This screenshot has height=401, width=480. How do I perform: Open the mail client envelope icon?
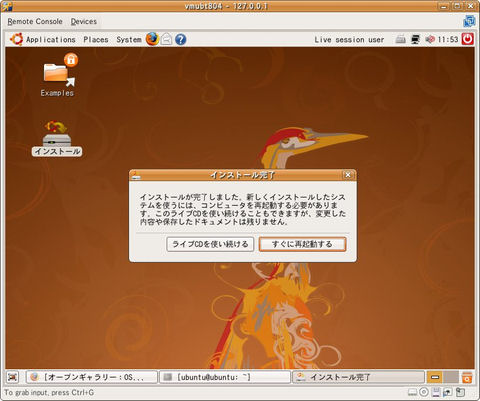click(166, 39)
